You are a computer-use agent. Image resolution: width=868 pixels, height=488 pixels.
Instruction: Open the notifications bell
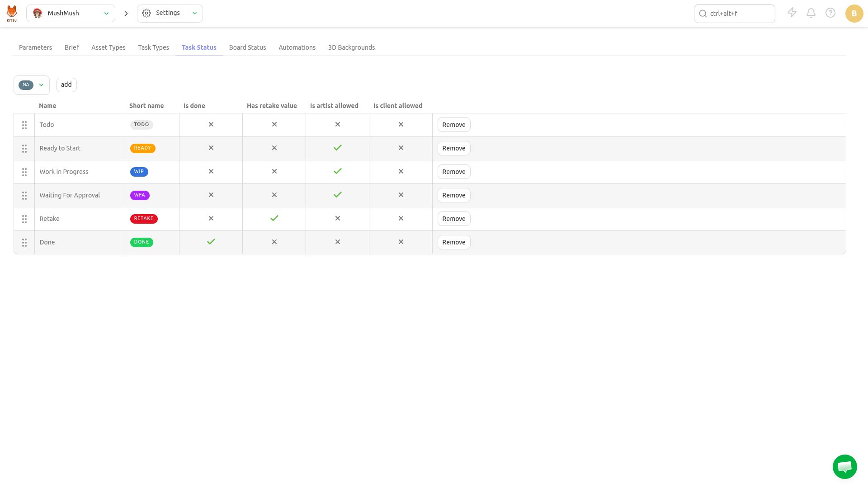(x=811, y=13)
